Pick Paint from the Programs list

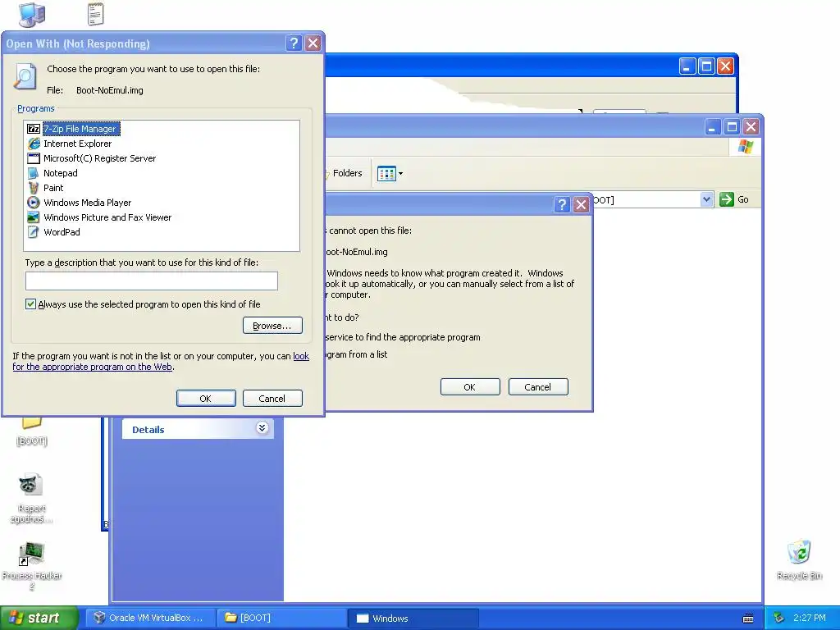[x=53, y=188]
